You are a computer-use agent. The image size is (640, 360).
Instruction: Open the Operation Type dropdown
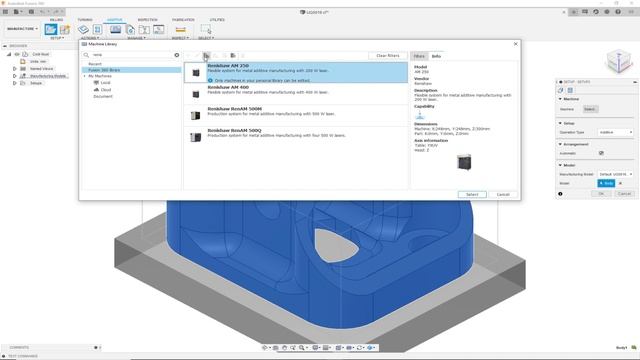click(x=615, y=132)
